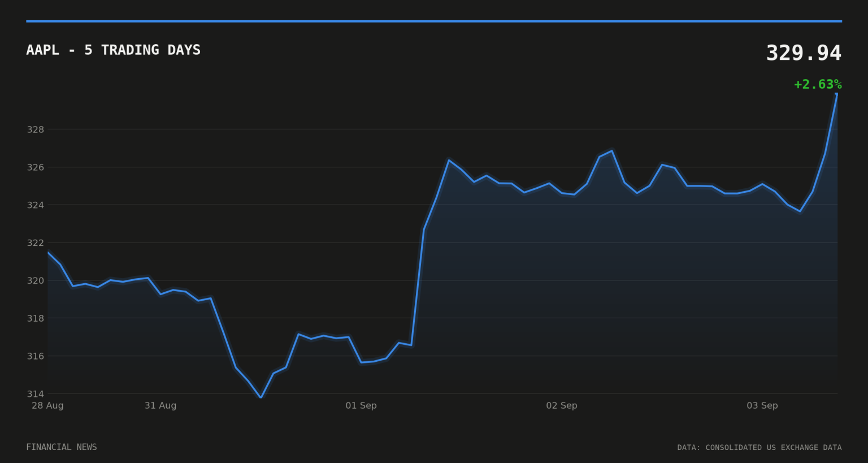Click the 02 Sep date label
868x463 pixels.
[x=562, y=405]
